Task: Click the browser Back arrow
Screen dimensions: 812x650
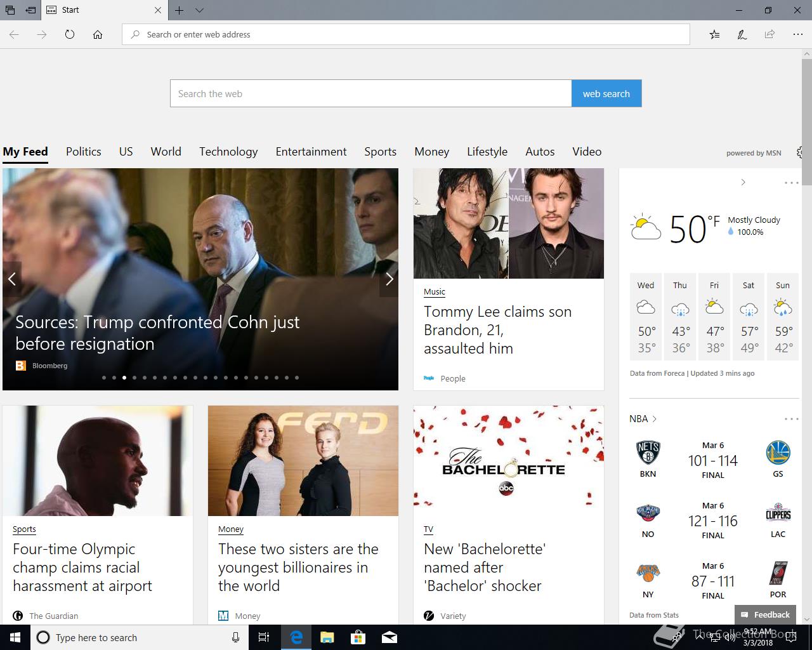Action: 14,34
